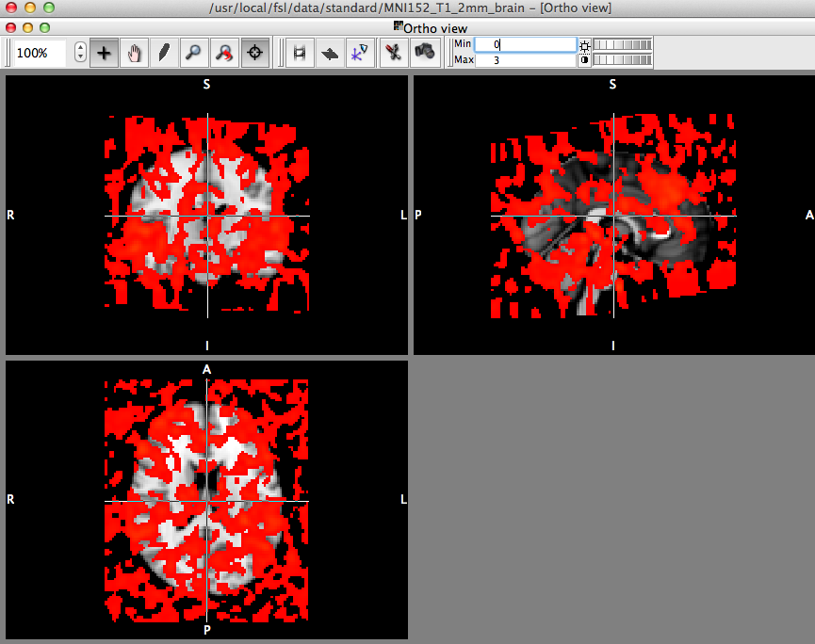
Task: Click the contrast half-circle icon
Action: pos(584,60)
